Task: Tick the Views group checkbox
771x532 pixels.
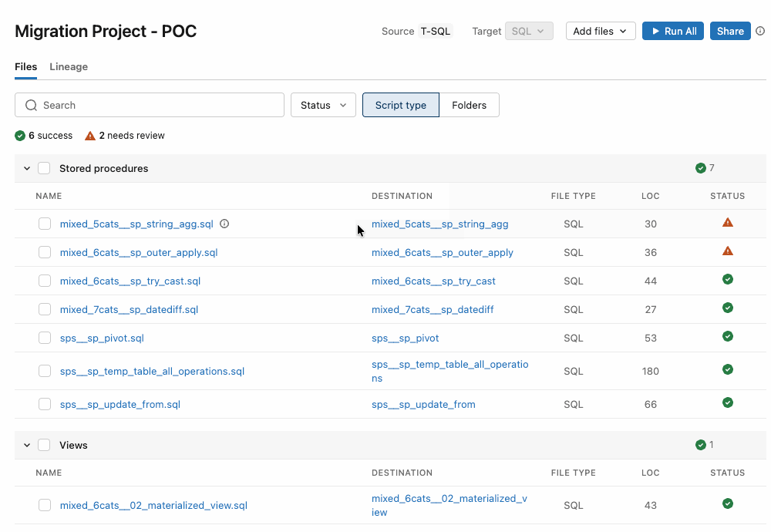Action: [x=44, y=445]
